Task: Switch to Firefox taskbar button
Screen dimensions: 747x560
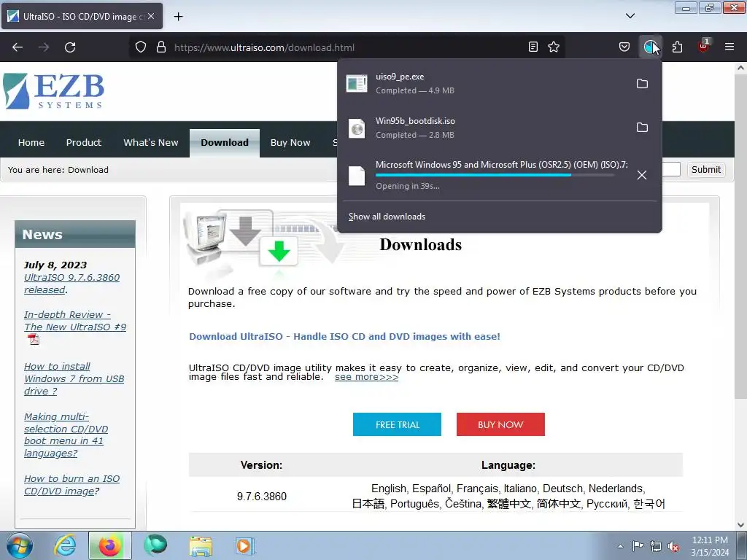Action: point(109,545)
